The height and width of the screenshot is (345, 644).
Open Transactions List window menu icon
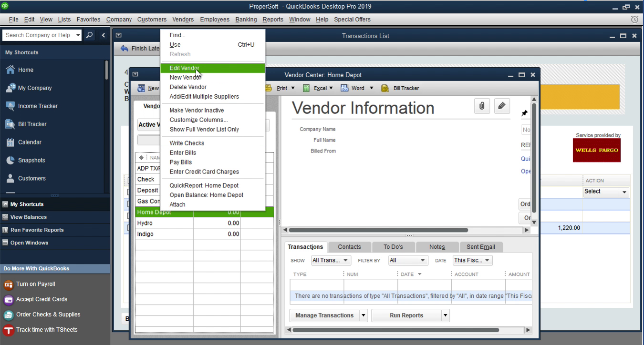(119, 35)
